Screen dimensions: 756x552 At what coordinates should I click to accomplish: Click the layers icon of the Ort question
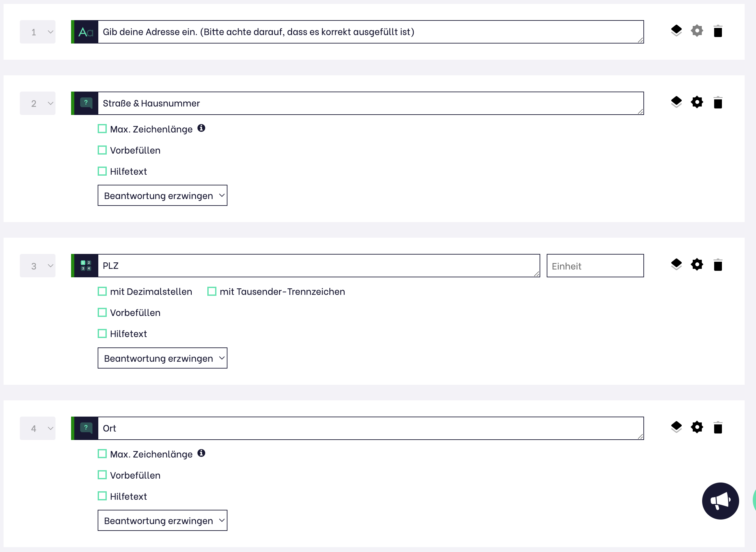pyautogui.click(x=676, y=427)
